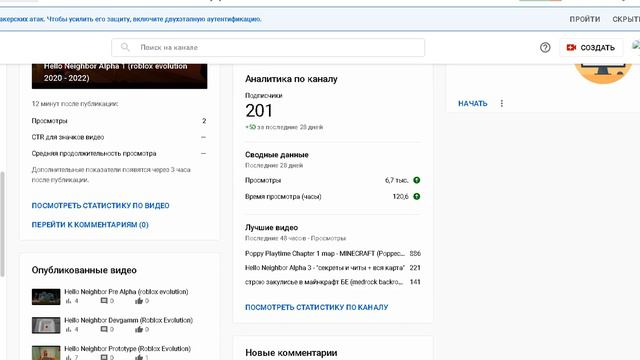
Task: Click the Hello Neighbor Prototype video title
Action: pos(127,349)
